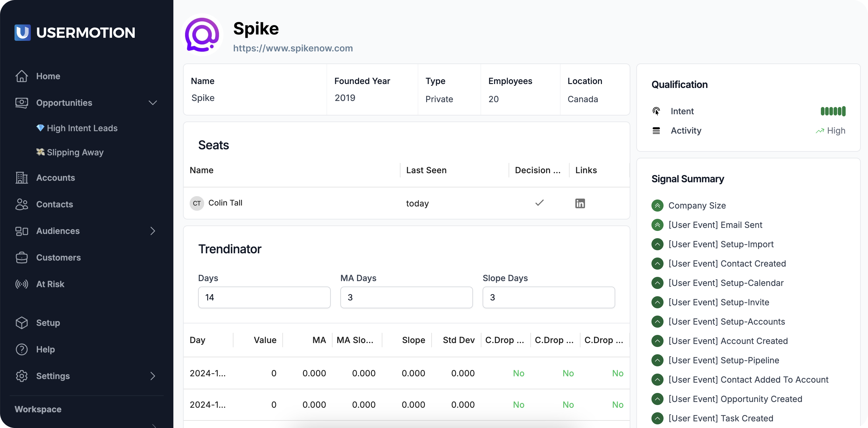The image size is (868, 428).
Task: Open High Intent Leads page
Action: pyautogui.click(x=82, y=128)
